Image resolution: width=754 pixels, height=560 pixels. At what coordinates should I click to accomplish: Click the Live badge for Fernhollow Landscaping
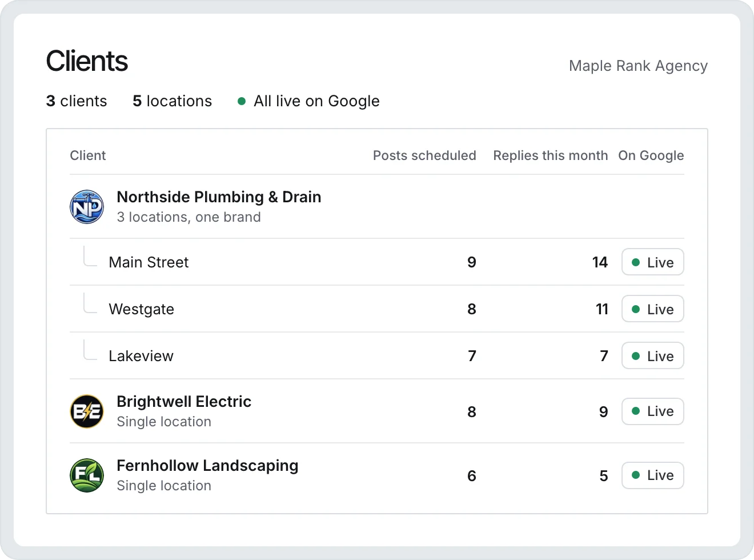tap(653, 475)
